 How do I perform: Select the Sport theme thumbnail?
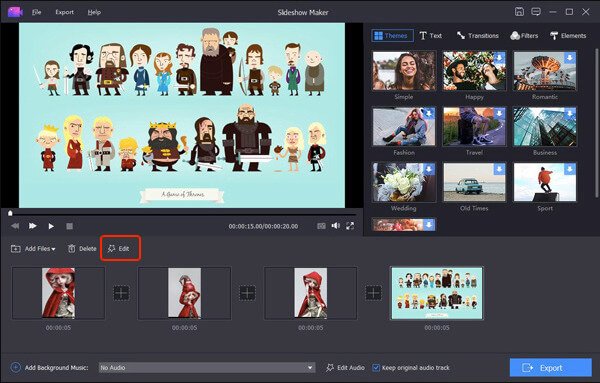(x=545, y=182)
